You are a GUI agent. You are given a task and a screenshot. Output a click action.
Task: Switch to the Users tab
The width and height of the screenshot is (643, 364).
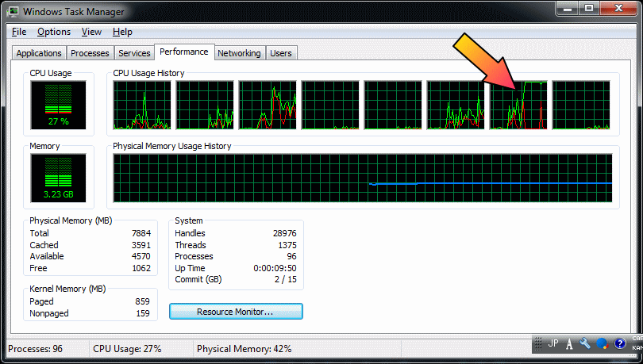point(281,53)
